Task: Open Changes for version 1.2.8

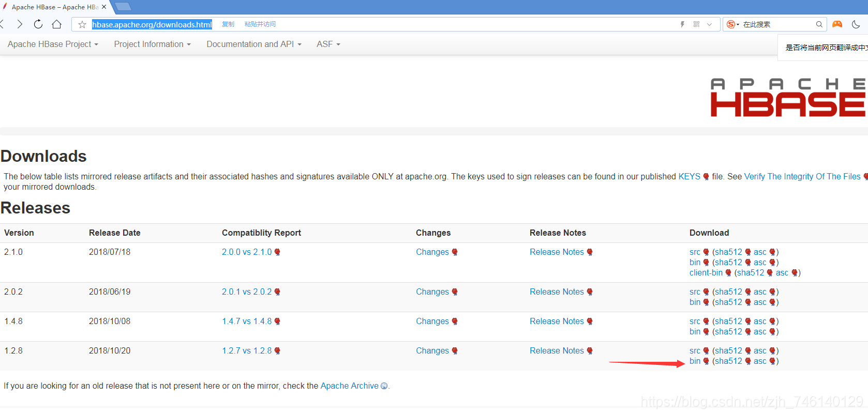Action: pos(432,350)
